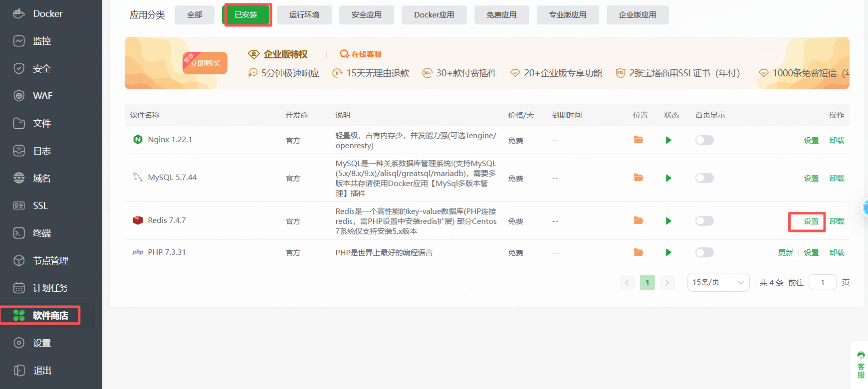The width and height of the screenshot is (868, 389).
Task: Open the PHP install folder icon
Action: point(639,252)
